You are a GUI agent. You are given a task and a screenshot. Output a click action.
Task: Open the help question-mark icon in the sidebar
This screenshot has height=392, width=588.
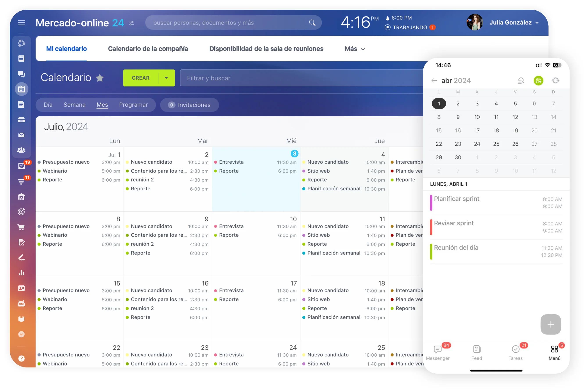(x=22, y=358)
